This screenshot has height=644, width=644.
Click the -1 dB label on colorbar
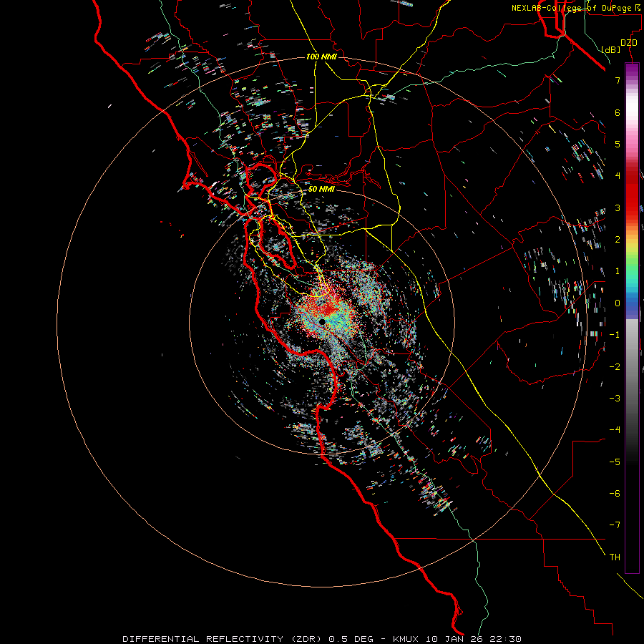coord(615,335)
